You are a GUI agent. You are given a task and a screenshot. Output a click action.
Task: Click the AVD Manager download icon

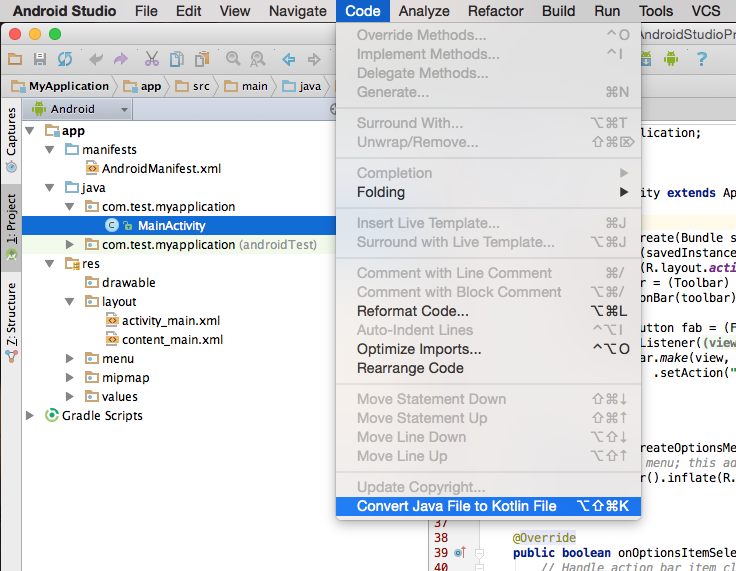646,59
